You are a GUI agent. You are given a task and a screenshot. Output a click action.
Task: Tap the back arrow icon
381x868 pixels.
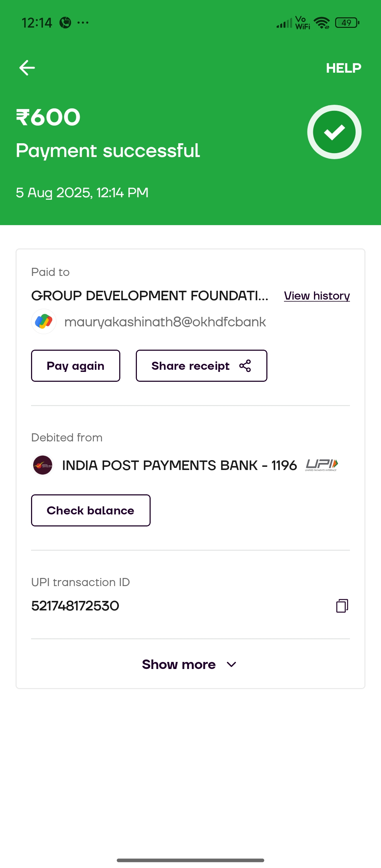point(27,68)
